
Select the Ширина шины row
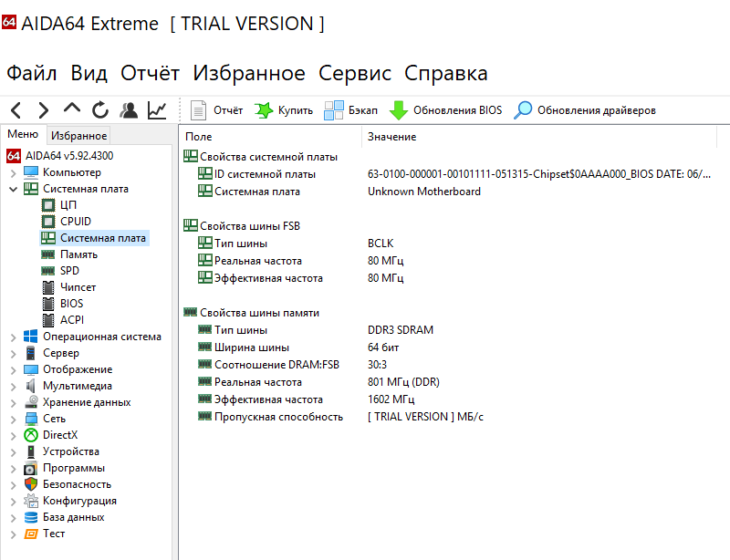(x=298, y=347)
